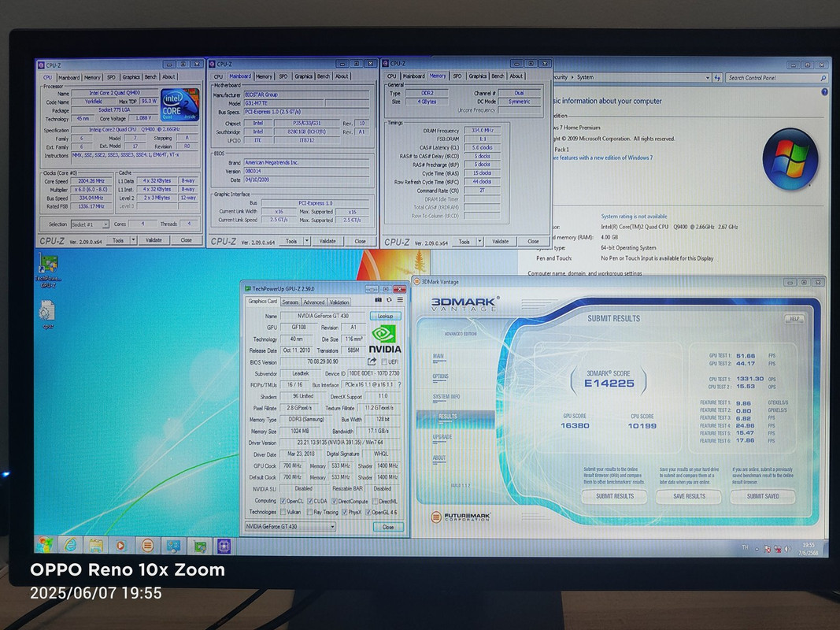Click the volume speaker tray icon

point(787,549)
